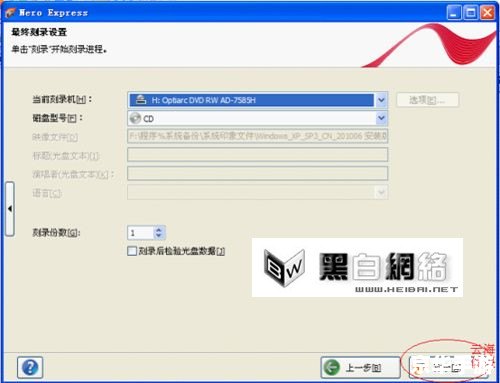Screen dimensions: 500x383
Task: Click the Nero Express title bar icon
Action: coord(10,13)
